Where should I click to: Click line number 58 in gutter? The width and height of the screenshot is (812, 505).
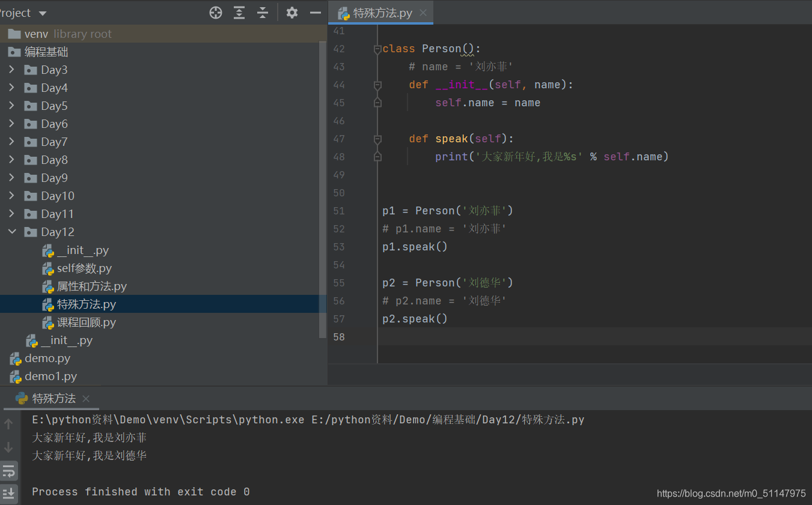[338, 337]
